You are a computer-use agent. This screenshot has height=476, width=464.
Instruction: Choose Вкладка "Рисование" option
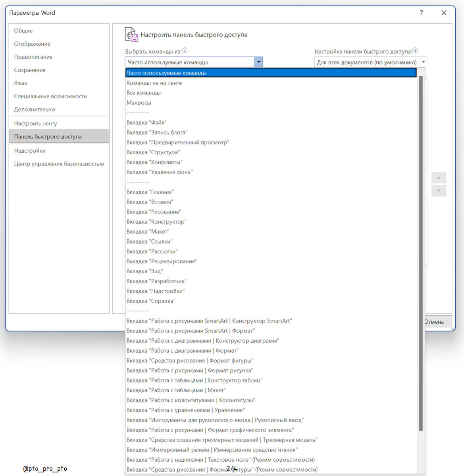click(271, 212)
